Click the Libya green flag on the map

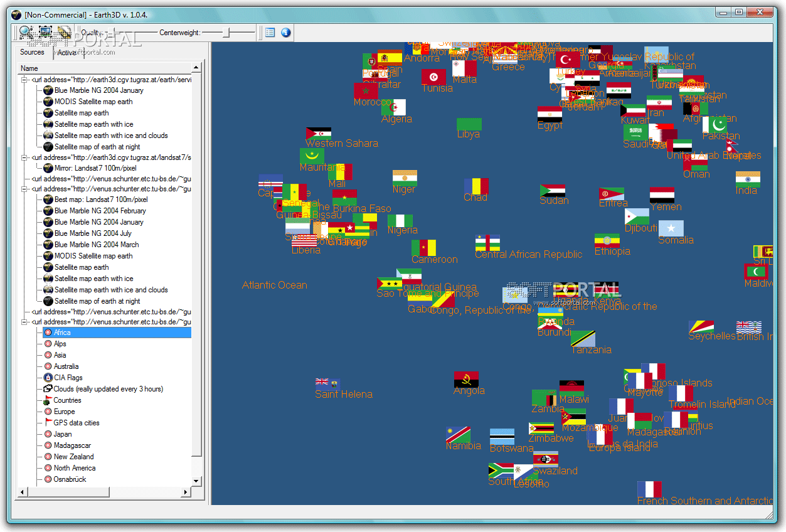click(469, 124)
